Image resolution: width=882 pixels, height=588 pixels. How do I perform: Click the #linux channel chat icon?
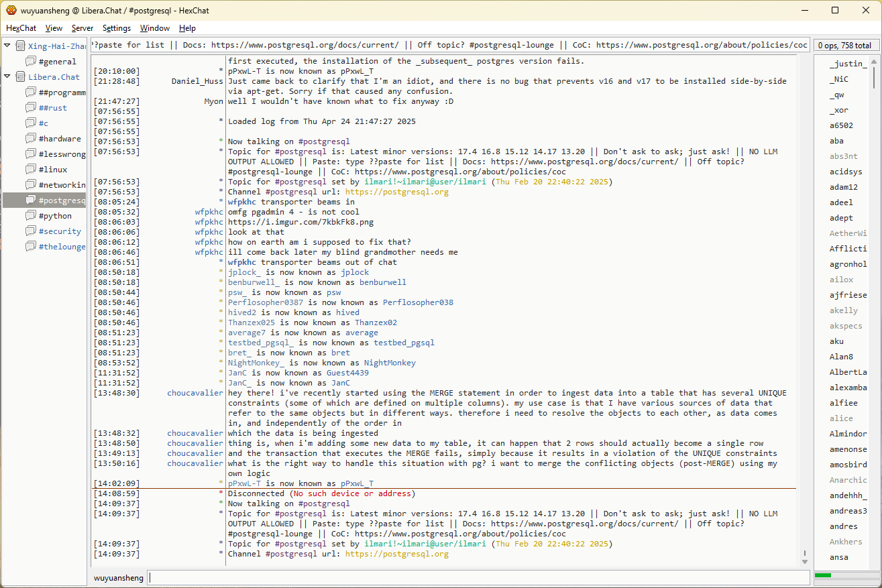tap(31, 170)
